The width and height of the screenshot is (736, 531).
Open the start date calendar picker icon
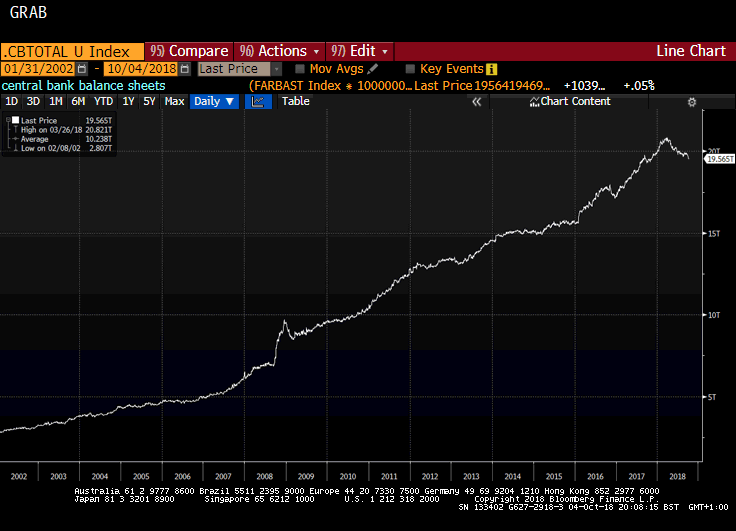click(x=82, y=69)
